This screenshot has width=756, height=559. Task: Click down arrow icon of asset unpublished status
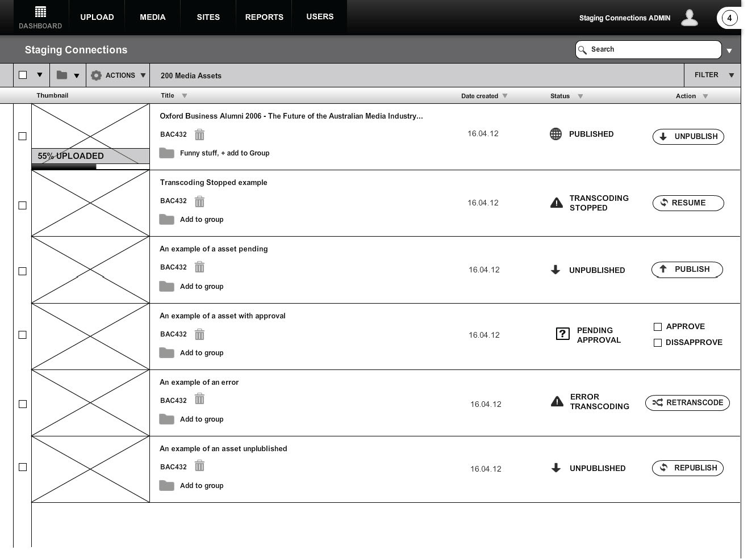[556, 468]
